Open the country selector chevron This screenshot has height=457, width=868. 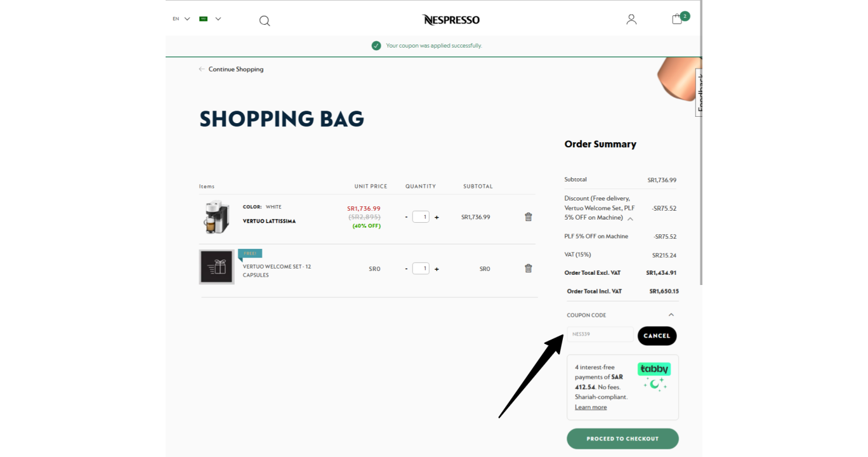click(218, 19)
